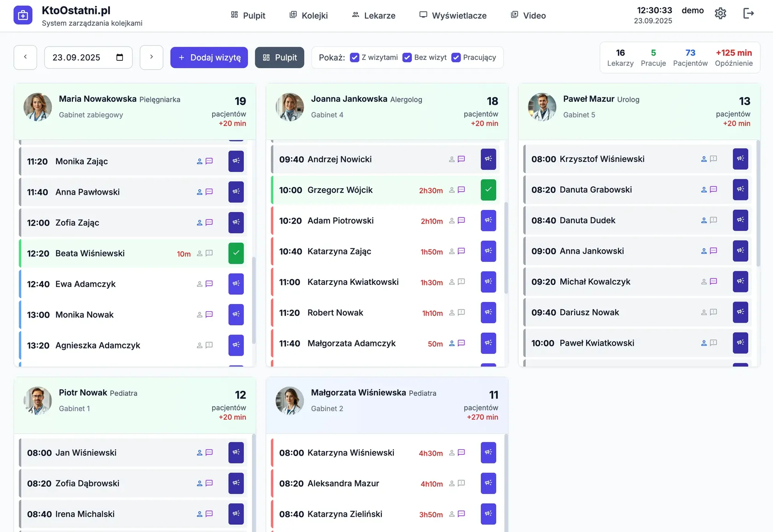Call Robert Nowak using megaphone icon
The height and width of the screenshot is (532, 773).
[488, 312]
